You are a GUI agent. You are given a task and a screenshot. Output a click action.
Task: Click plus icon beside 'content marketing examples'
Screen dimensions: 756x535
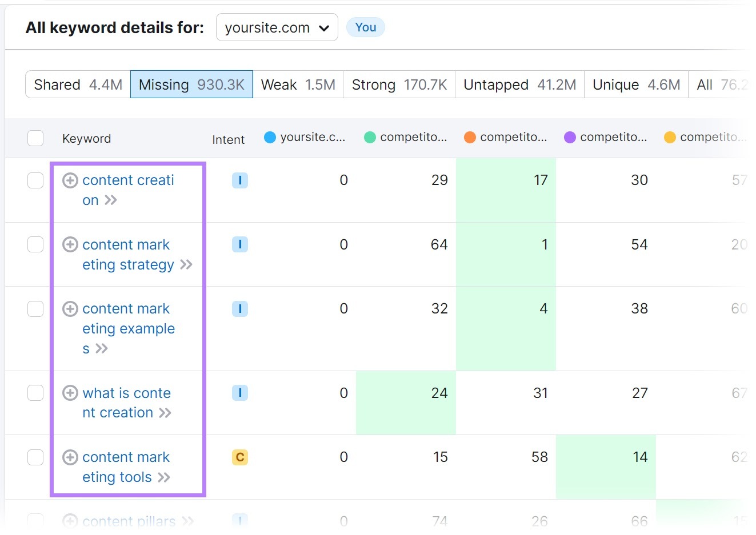(70, 309)
